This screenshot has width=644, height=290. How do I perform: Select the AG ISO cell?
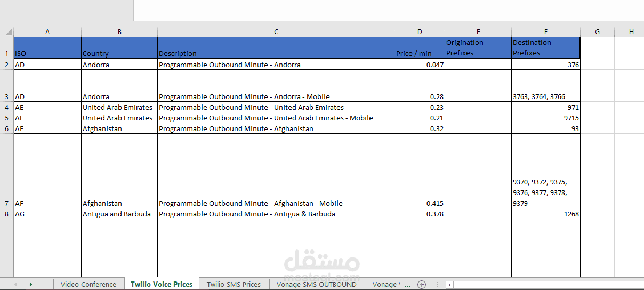point(47,214)
